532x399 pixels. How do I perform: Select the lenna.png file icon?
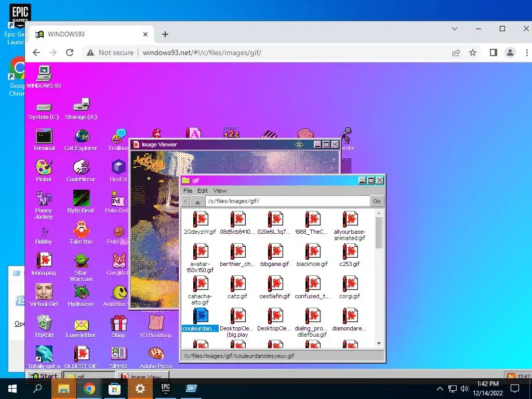click(x=44, y=261)
